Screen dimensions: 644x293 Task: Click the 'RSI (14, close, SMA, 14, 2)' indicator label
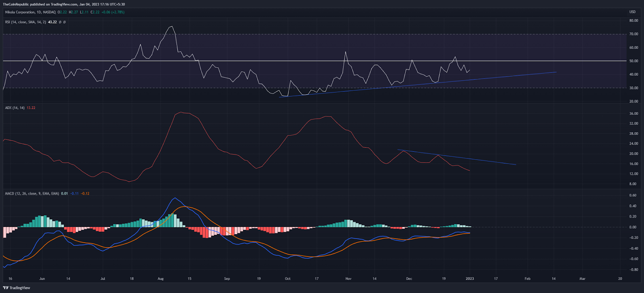[x=25, y=22]
